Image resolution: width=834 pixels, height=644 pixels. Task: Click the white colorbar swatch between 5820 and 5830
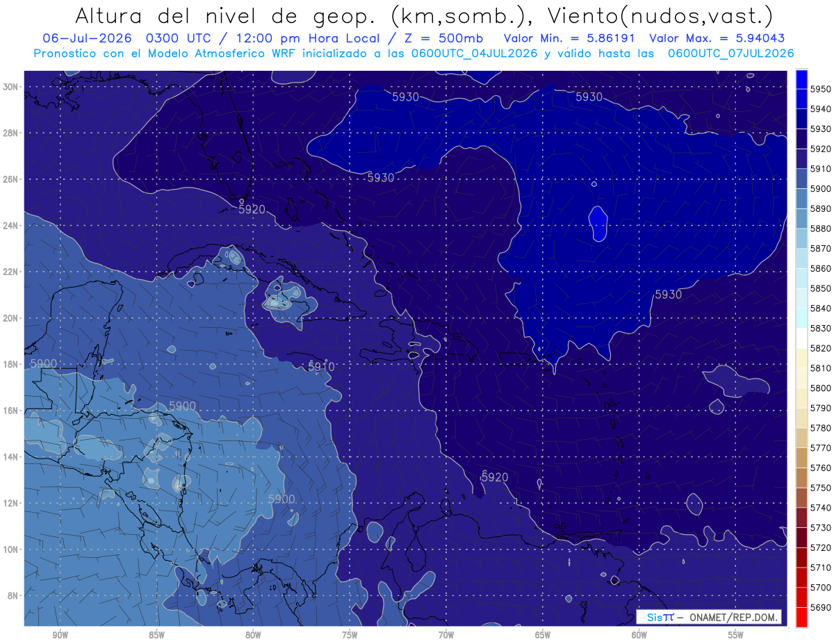(x=801, y=338)
